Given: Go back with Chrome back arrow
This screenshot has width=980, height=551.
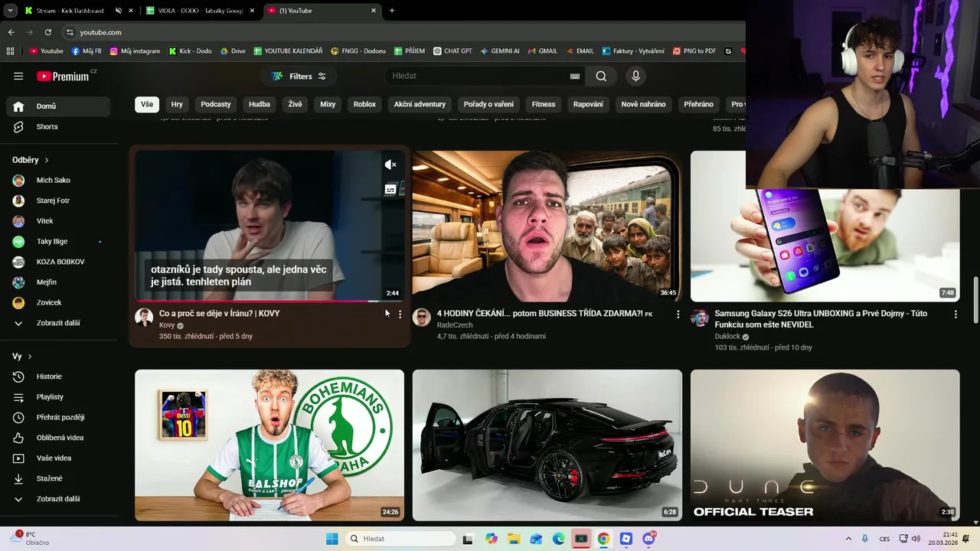Looking at the screenshot, I should point(11,32).
